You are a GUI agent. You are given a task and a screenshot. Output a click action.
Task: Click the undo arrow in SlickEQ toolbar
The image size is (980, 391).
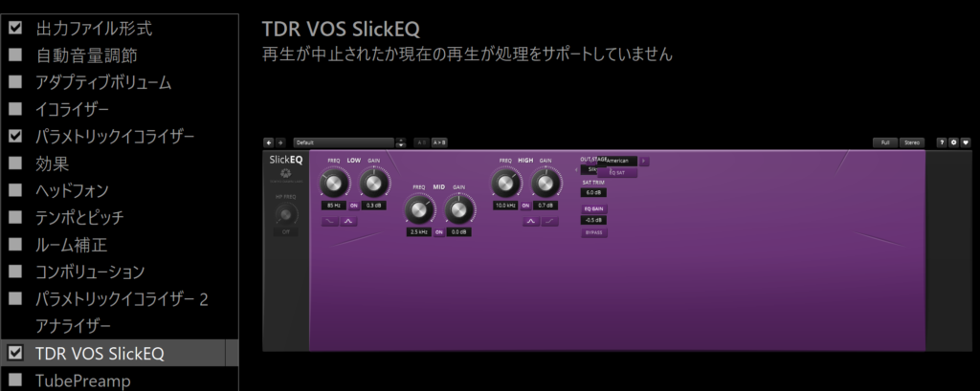pyautogui.click(x=269, y=142)
